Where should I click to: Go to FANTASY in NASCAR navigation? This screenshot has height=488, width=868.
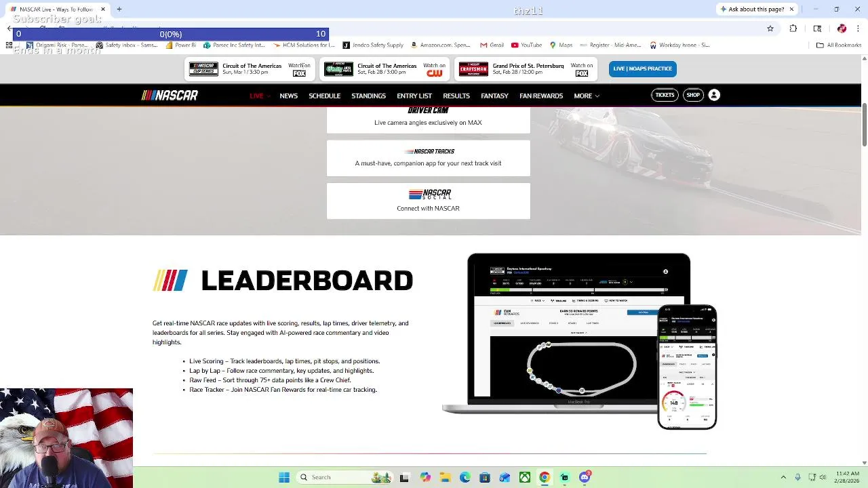494,96
